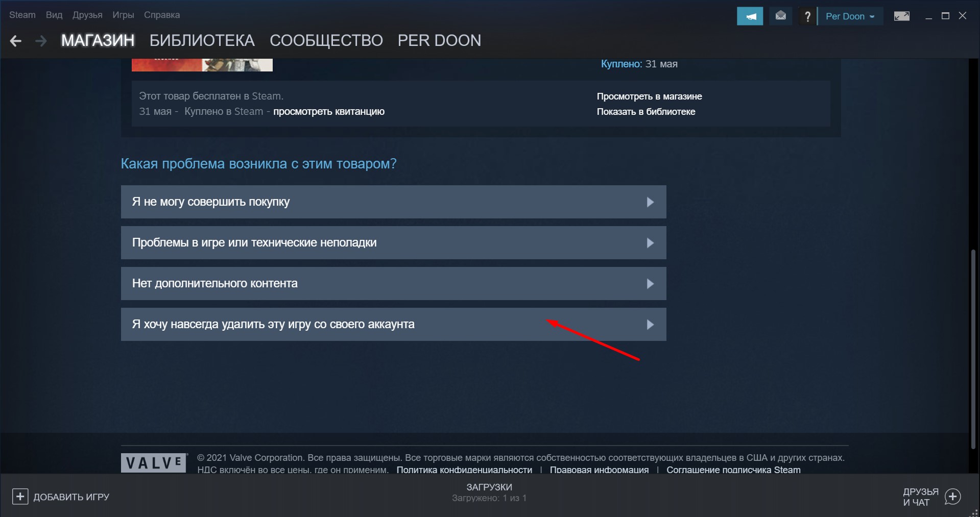Switch to Big Picture mode icon
Screen dimensions: 980x517
tap(901, 16)
